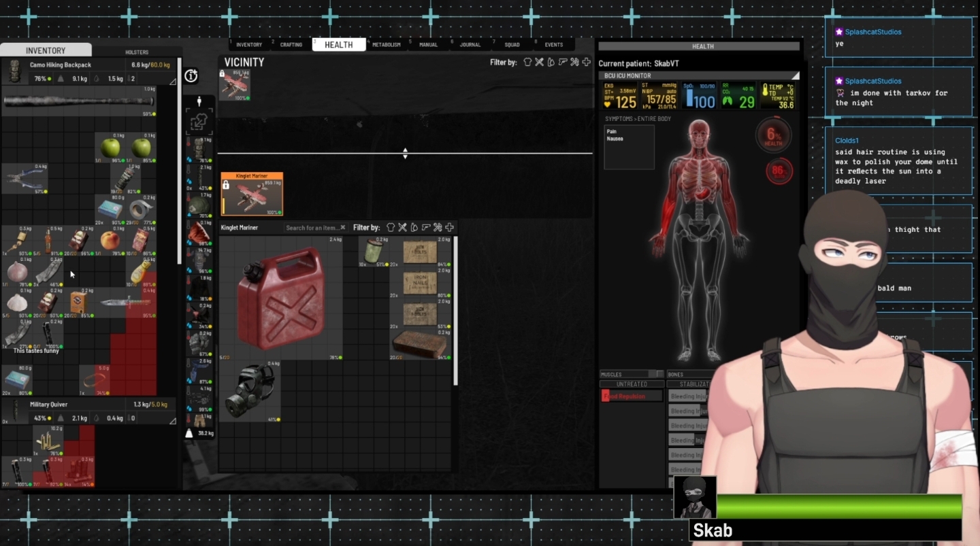Image resolution: width=980 pixels, height=546 pixels.
Task: Toggle clothing filter for Kinglet Mariner container
Action: [x=391, y=227]
